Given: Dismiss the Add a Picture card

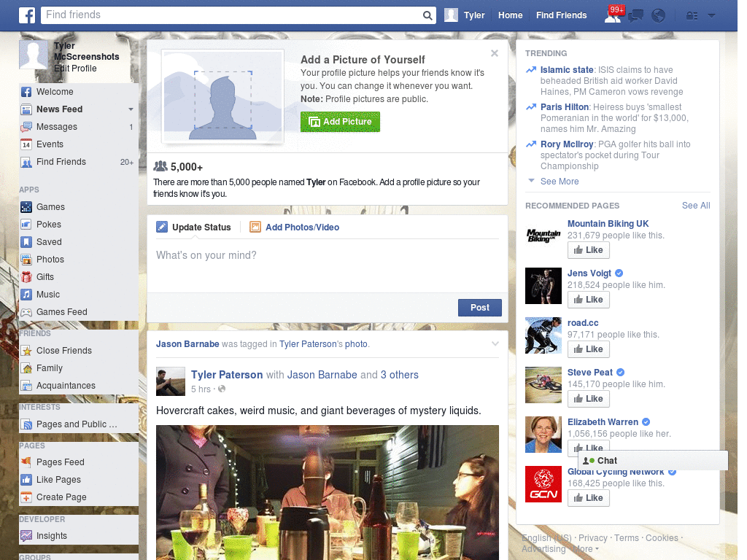Looking at the screenshot, I should click(495, 53).
